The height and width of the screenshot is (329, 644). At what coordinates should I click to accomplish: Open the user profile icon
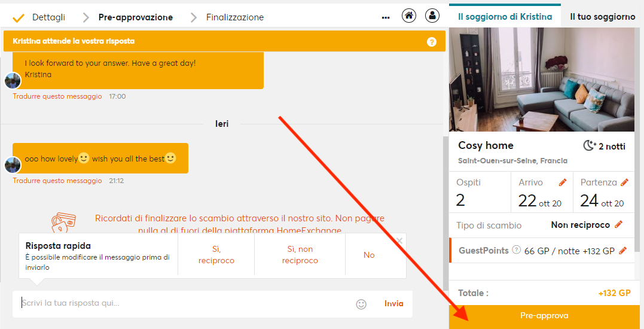tap(432, 16)
